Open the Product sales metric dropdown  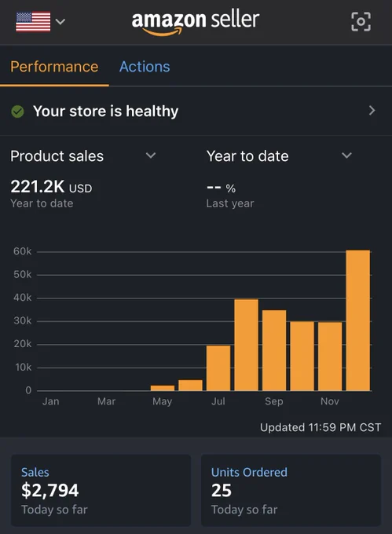[x=83, y=156]
